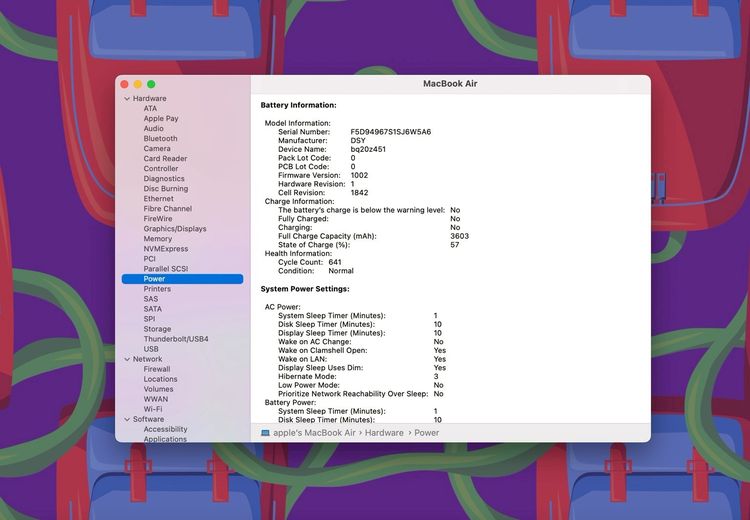Click the battery serial number value

pos(390,132)
